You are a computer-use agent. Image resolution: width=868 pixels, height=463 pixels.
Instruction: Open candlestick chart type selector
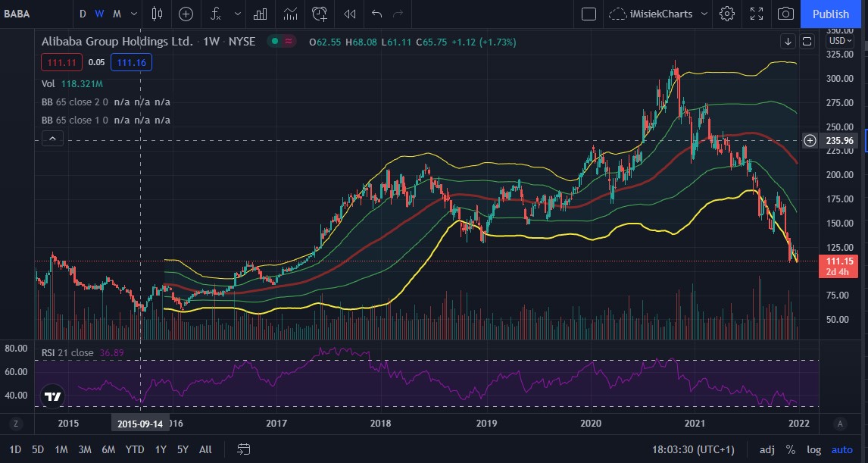point(158,14)
